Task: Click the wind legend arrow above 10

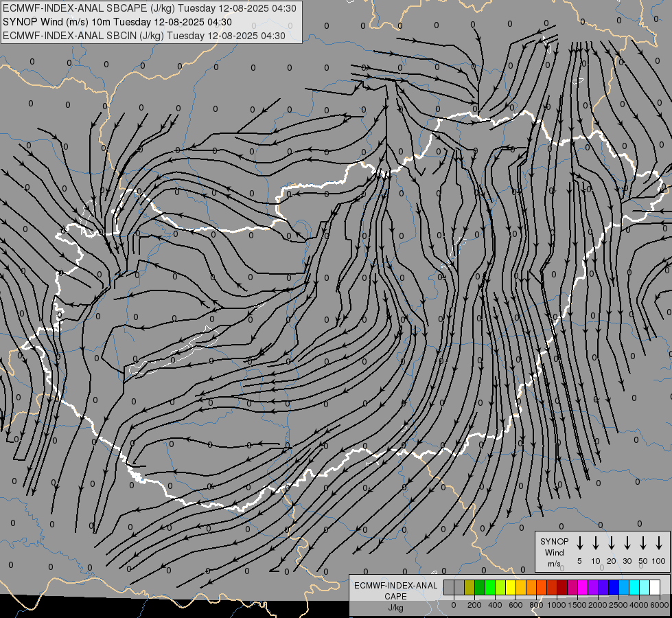Action: tap(596, 543)
